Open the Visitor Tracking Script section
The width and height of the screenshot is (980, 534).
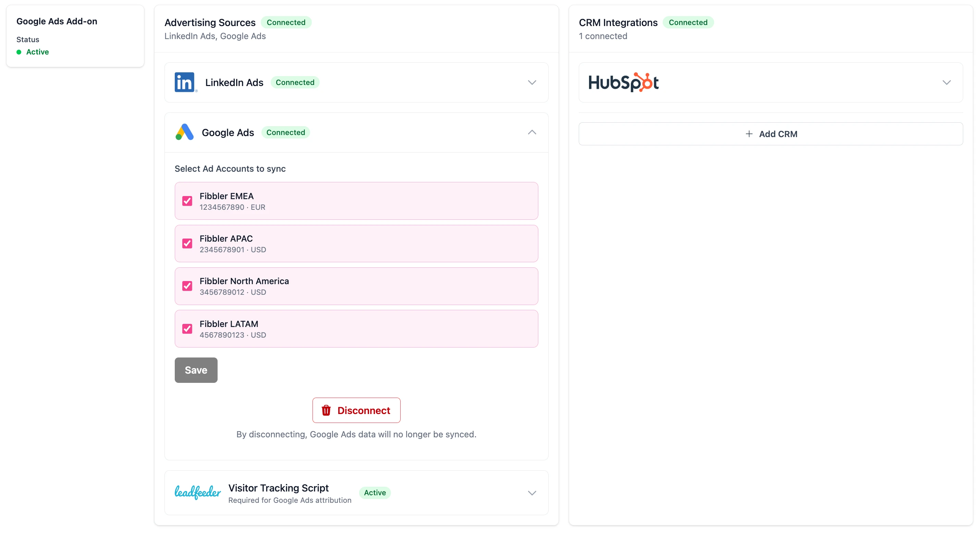pyautogui.click(x=532, y=493)
